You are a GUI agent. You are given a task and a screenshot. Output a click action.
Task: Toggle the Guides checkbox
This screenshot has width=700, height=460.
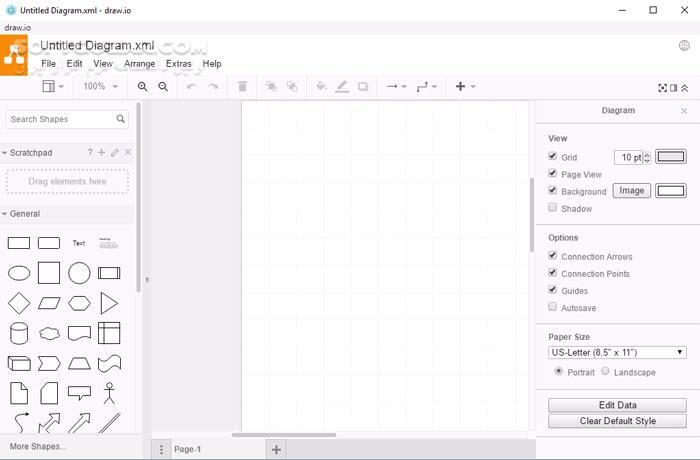553,289
